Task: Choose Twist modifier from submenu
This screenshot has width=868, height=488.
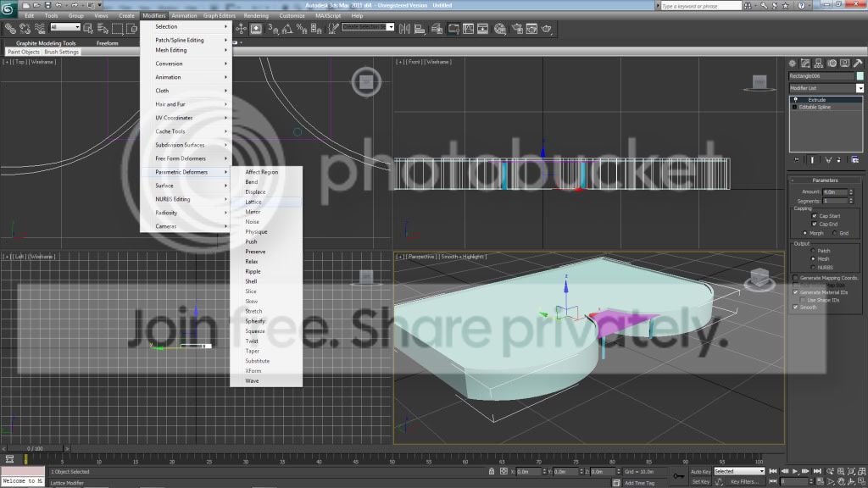Action: (x=266, y=341)
